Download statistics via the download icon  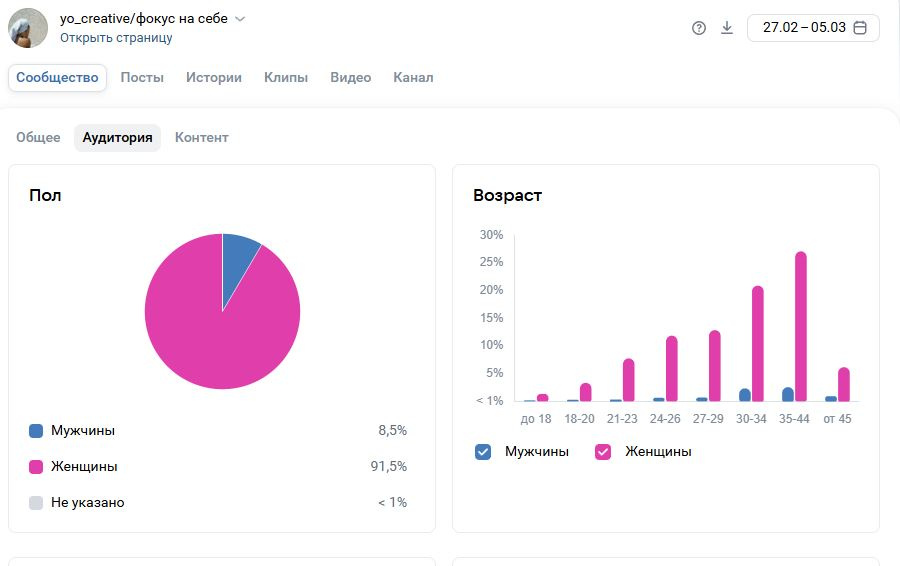pos(727,28)
